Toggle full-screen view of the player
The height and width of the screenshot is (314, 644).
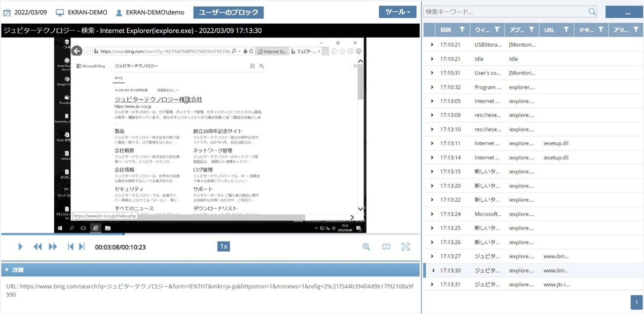coord(406,246)
